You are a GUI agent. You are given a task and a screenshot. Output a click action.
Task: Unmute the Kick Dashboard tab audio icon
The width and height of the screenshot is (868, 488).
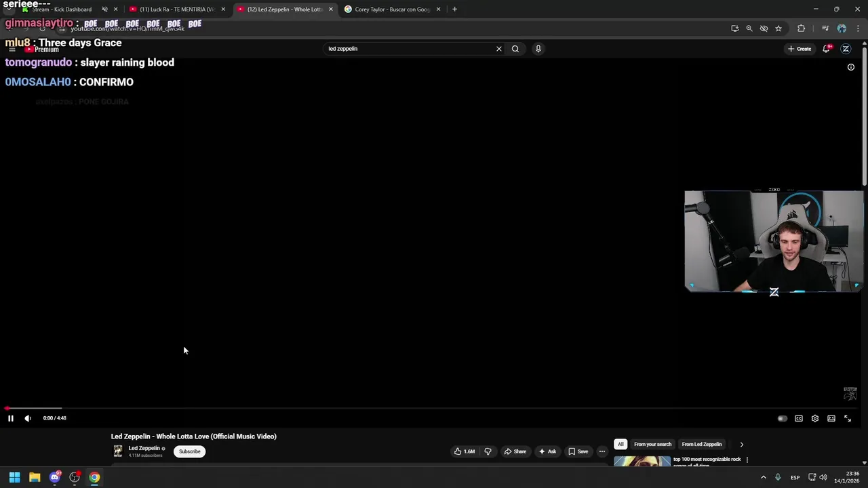[104, 9]
